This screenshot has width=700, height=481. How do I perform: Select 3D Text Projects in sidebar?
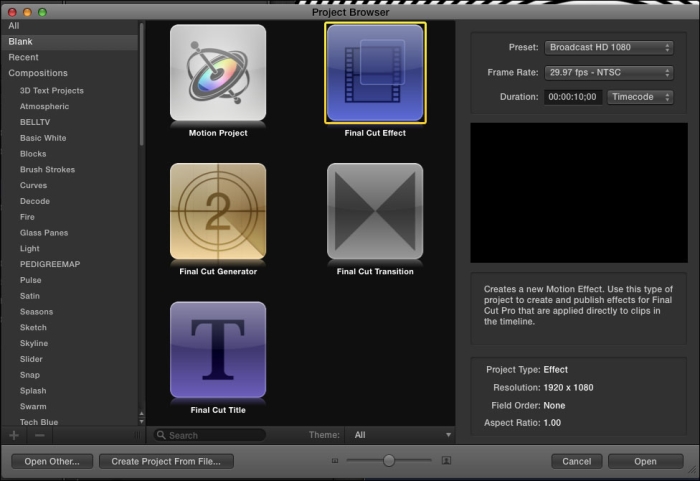tap(52, 91)
